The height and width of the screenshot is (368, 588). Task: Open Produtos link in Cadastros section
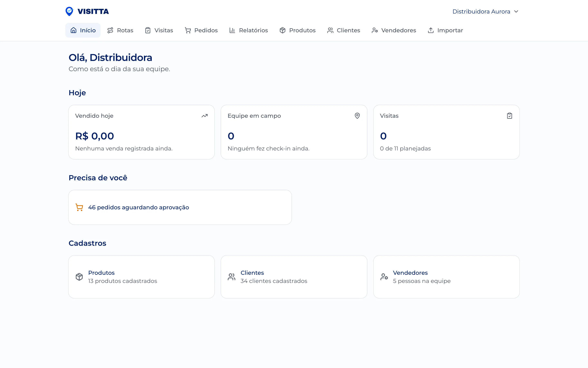(141, 277)
